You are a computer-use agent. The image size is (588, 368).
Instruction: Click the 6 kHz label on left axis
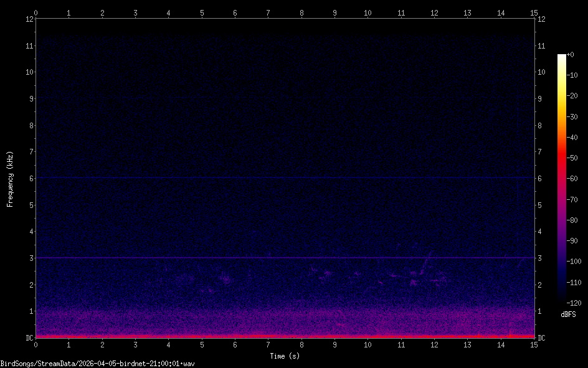click(x=29, y=179)
